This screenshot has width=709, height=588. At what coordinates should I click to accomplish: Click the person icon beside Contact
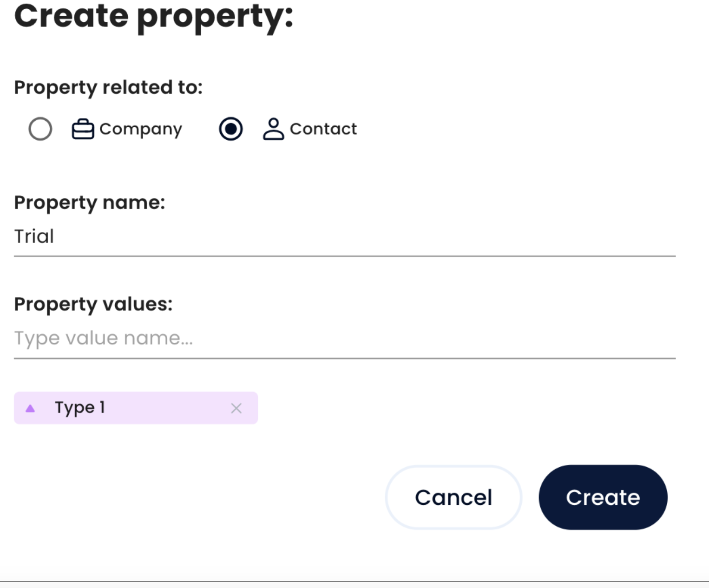[x=273, y=129]
